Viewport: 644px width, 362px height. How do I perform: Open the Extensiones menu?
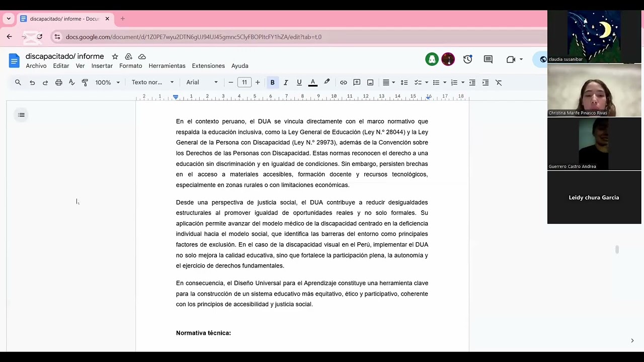pos(208,66)
